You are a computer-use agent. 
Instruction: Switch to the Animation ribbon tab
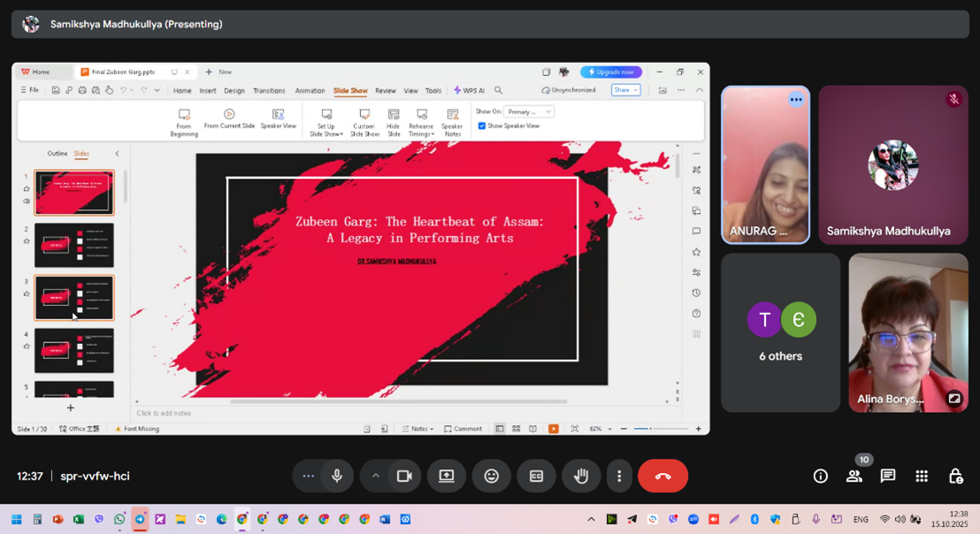pyautogui.click(x=310, y=90)
